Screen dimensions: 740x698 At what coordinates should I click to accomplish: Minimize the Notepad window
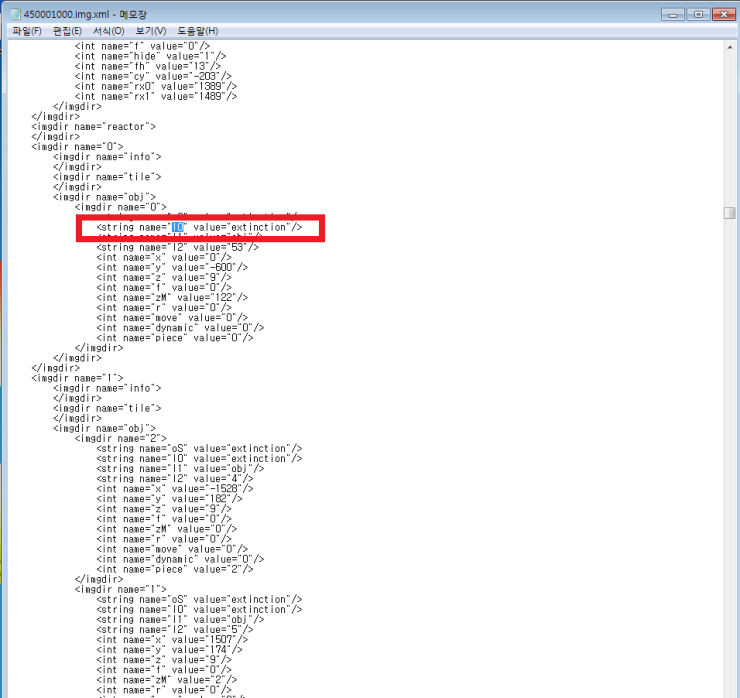pos(673,15)
